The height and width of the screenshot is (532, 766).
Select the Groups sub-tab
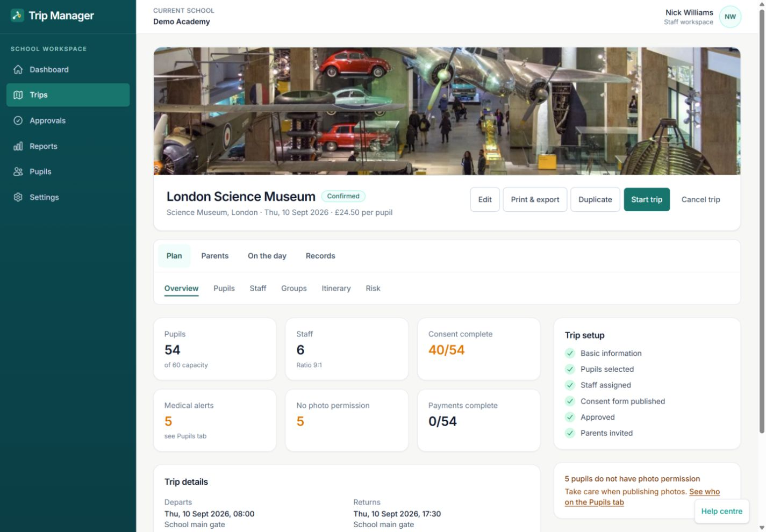294,289
